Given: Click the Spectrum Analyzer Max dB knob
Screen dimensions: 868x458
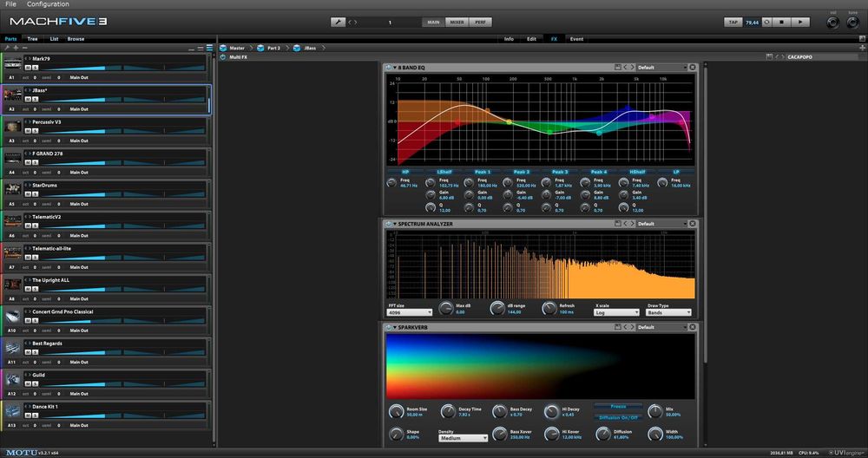Looking at the screenshot, I should 445,309.
